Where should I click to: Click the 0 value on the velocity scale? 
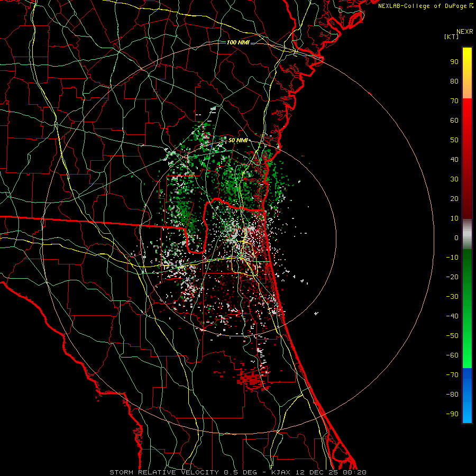(x=456, y=237)
